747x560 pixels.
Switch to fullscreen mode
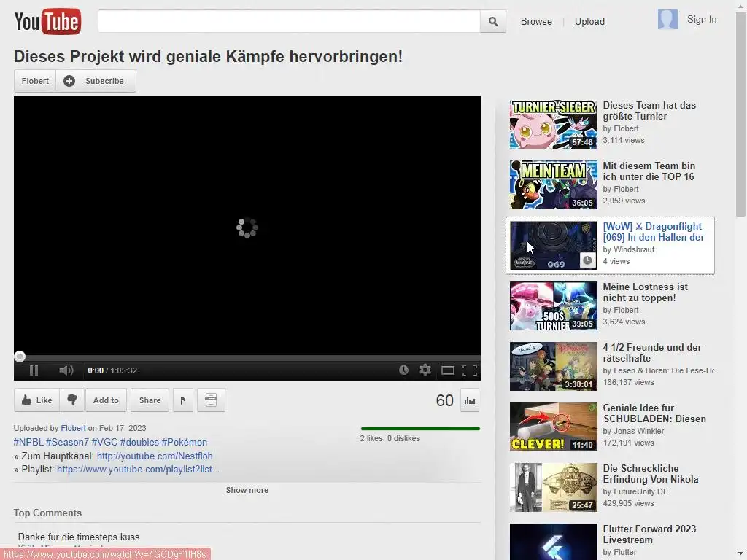[470, 370]
